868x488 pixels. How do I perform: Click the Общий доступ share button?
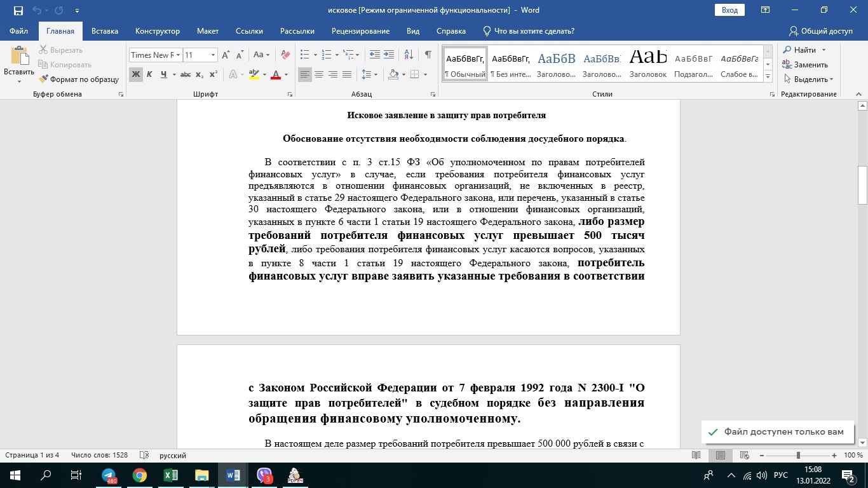point(820,31)
